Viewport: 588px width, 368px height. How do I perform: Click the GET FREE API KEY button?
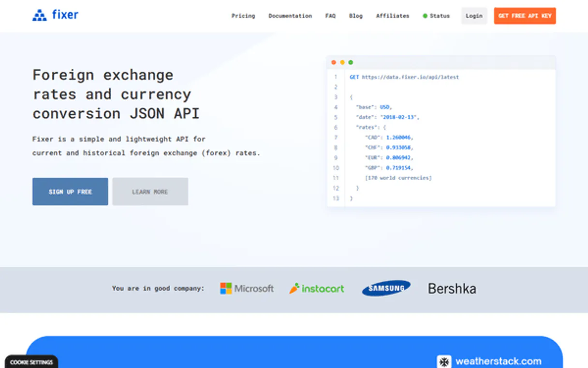(525, 15)
